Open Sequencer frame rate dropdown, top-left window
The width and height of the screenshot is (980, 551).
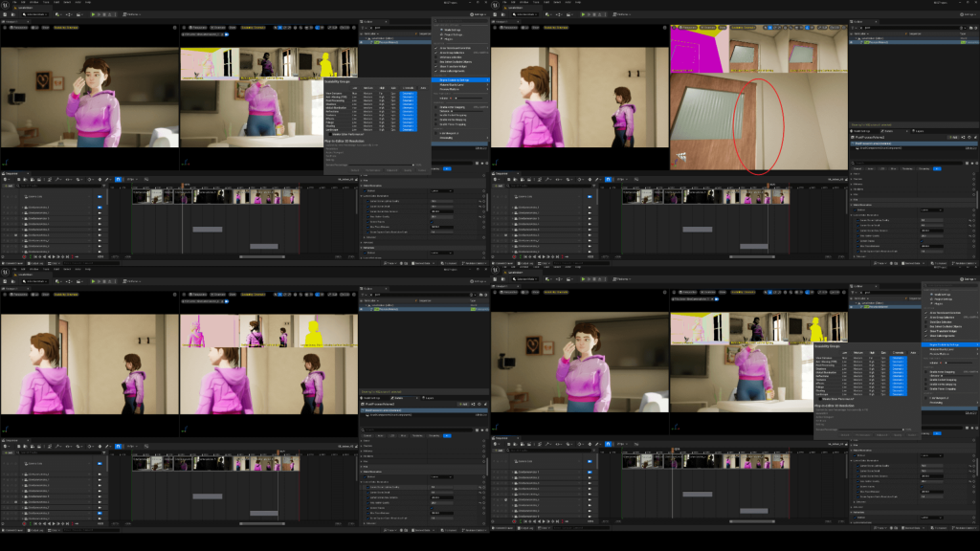132,179
